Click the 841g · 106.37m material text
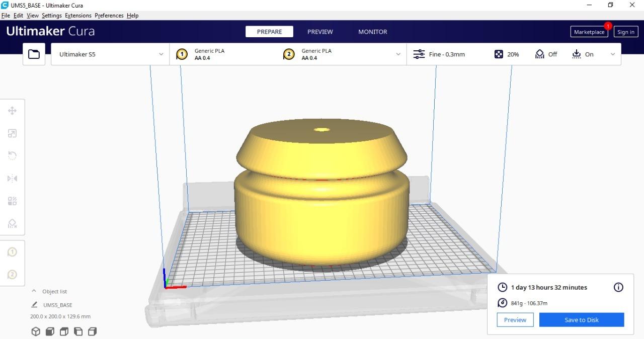 tap(529, 303)
